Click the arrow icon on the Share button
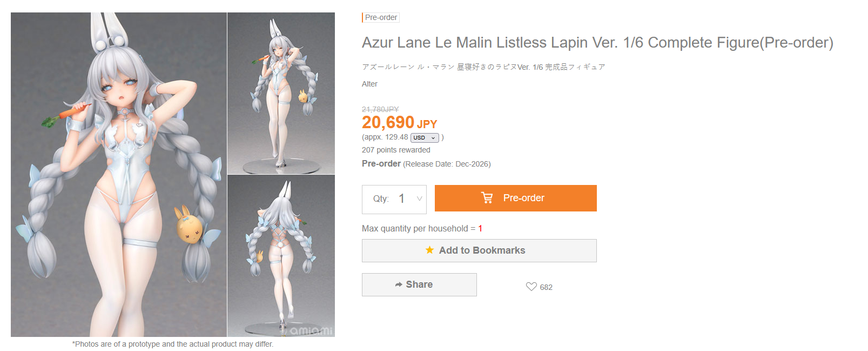 [399, 284]
